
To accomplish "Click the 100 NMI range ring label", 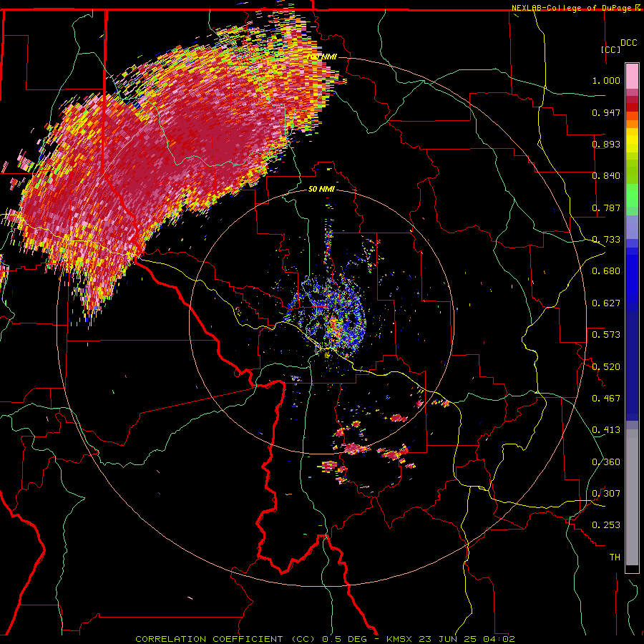I will 322,57.
